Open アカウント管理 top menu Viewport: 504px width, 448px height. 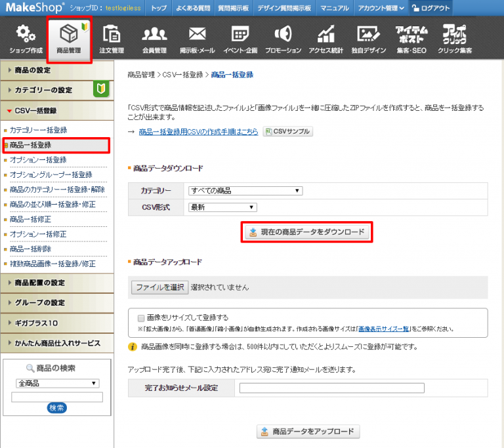(380, 8)
